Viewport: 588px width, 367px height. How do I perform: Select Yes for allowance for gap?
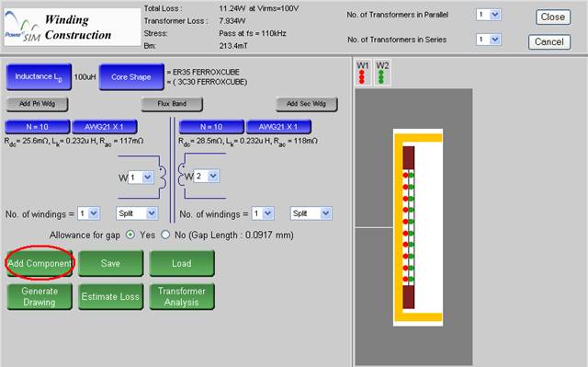(130, 235)
